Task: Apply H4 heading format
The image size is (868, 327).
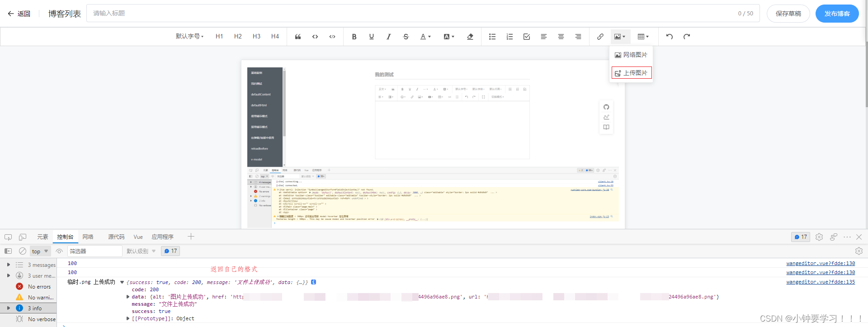Action: 275,37
